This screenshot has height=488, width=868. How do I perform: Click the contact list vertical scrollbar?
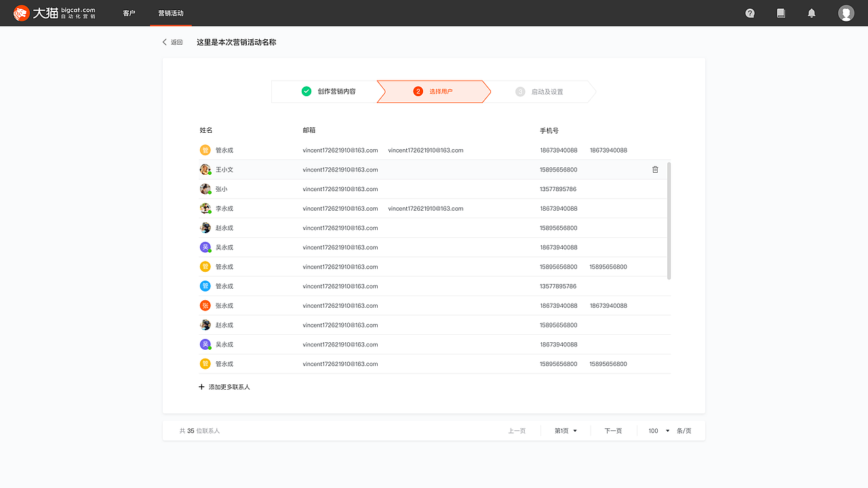[669, 220]
